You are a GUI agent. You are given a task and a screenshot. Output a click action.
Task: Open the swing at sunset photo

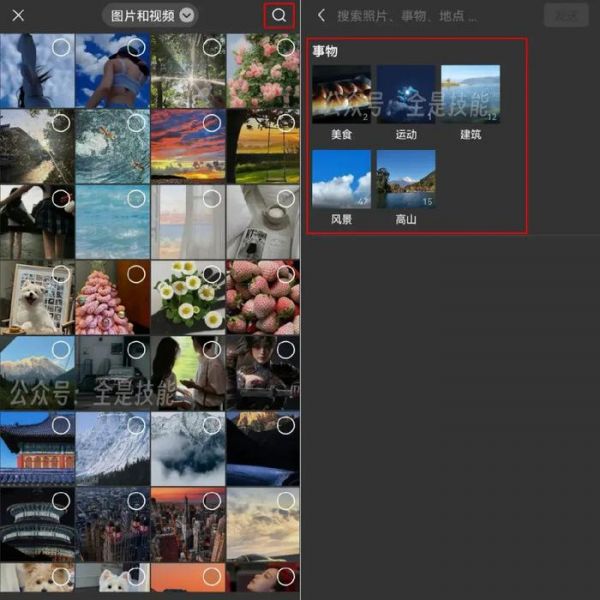coord(262,146)
